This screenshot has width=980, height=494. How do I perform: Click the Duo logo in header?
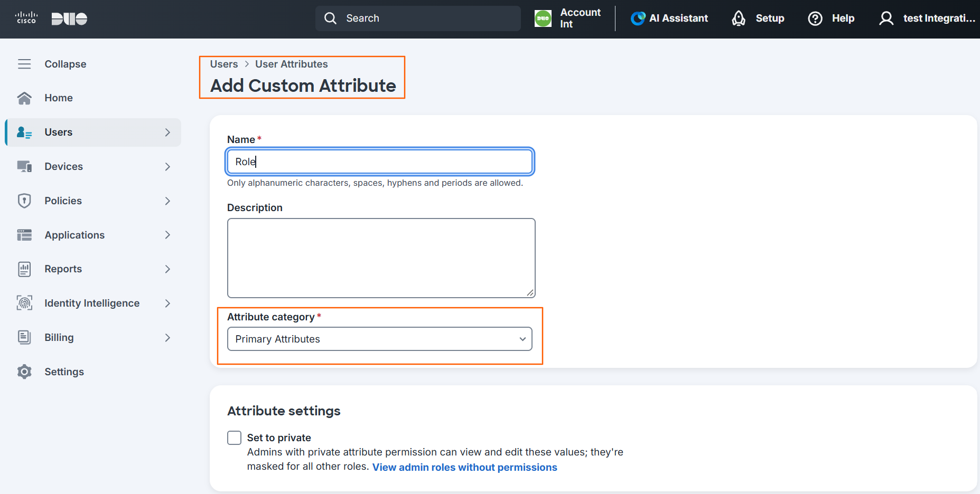pos(69,19)
